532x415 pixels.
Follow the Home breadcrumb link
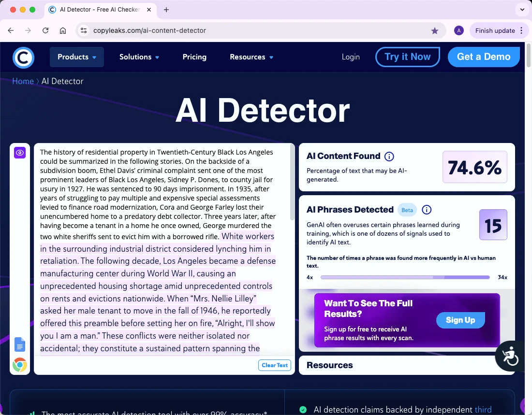pos(23,81)
